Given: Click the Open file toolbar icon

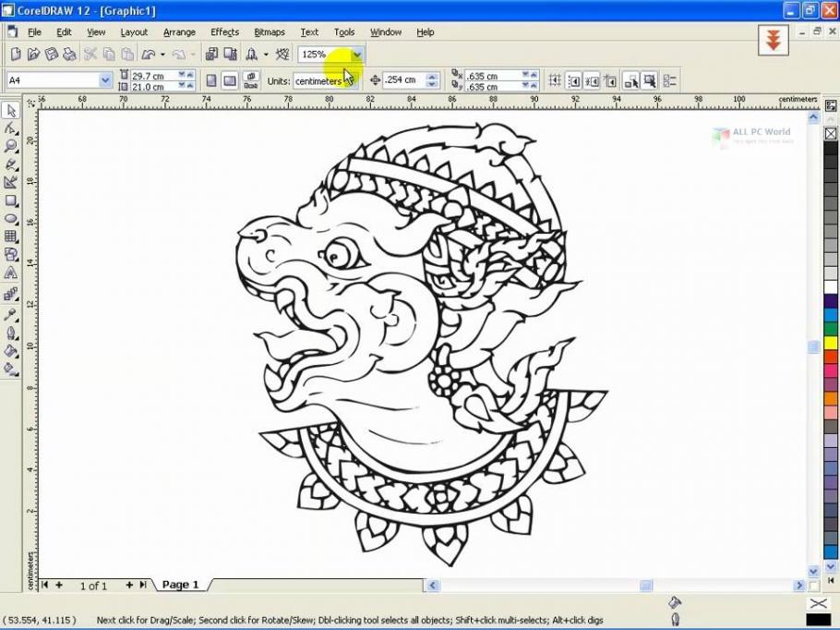Looking at the screenshot, I should 33,55.
